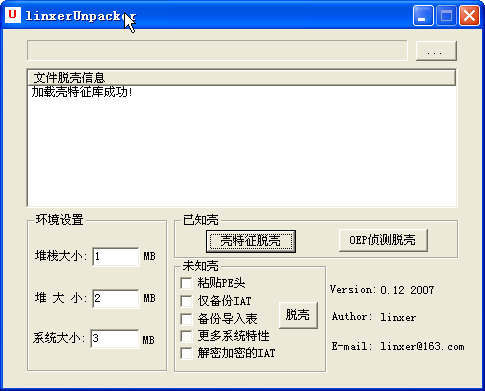Screen dimensions: 485x391
Task: Enable 更多系统特性 checkbox
Action: click(x=186, y=336)
